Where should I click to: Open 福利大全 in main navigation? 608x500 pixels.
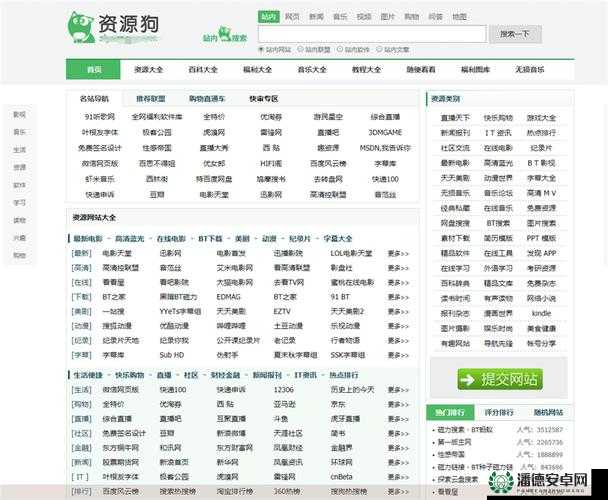[x=257, y=70]
